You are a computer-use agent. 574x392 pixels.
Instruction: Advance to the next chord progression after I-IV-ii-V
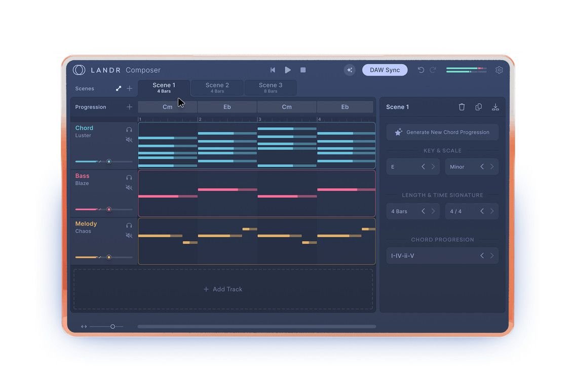pyautogui.click(x=492, y=255)
